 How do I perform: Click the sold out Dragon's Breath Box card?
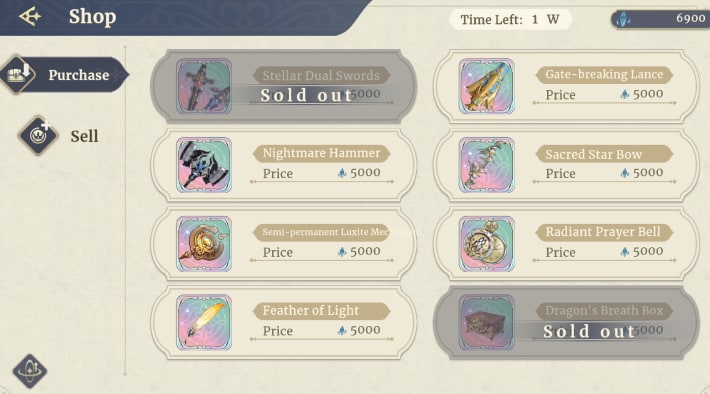[566, 322]
